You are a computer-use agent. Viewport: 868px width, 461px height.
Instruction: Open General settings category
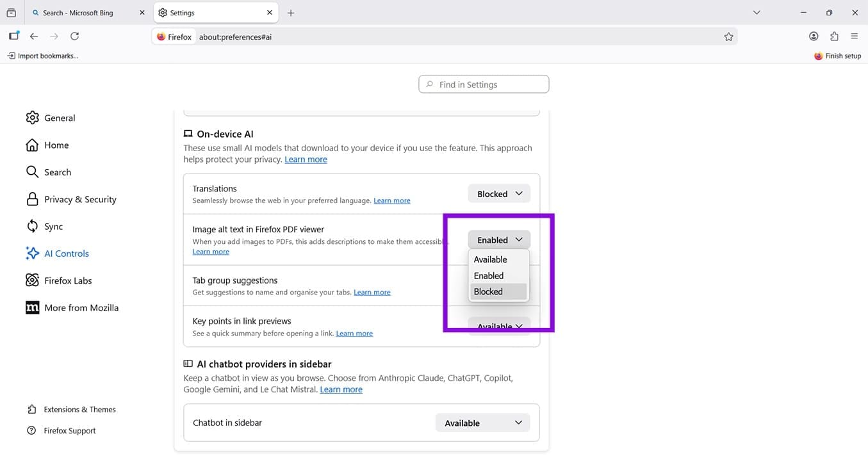(x=60, y=118)
